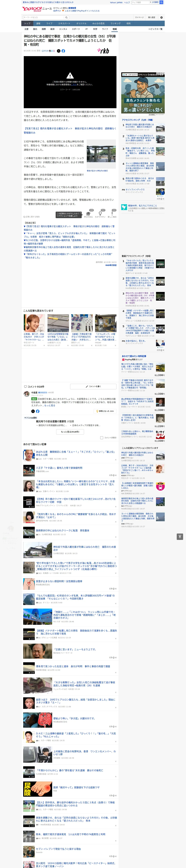The height and width of the screenshot is (868, 186).
Task: Dismiss the 八王子 ad via its close mark
Action: pyautogui.click(x=115, y=475)
